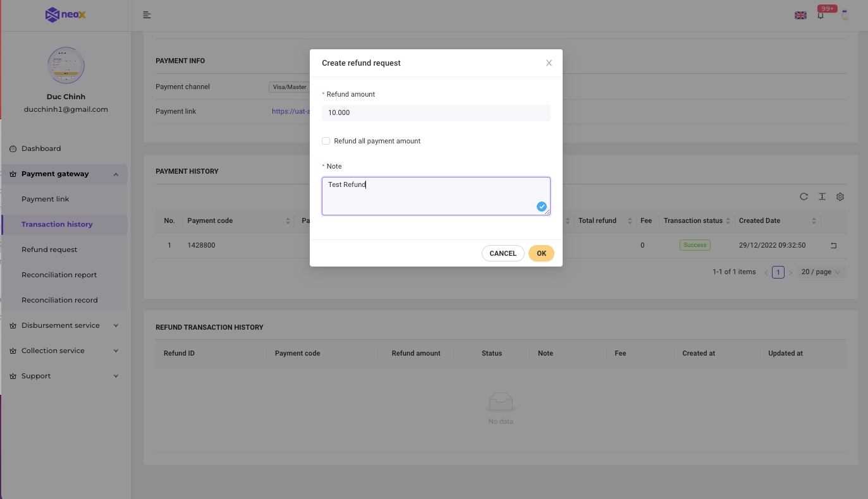
Task: Enable Refund all payment amount checkbox
Action: (326, 141)
